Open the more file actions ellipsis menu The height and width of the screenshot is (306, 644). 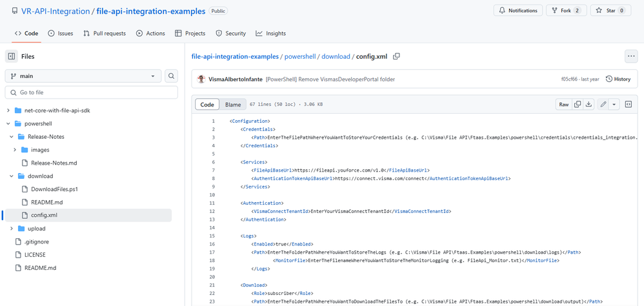[x=631, y=56]
